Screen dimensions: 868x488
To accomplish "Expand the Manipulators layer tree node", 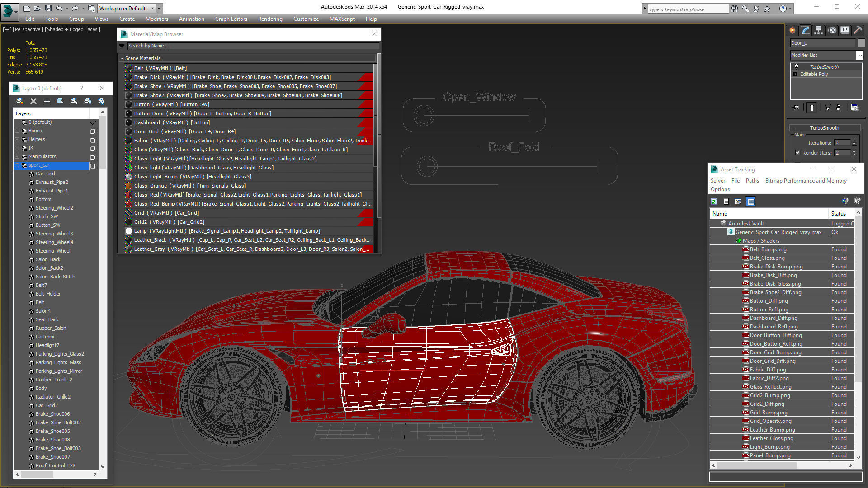I will tap(17, 157).
